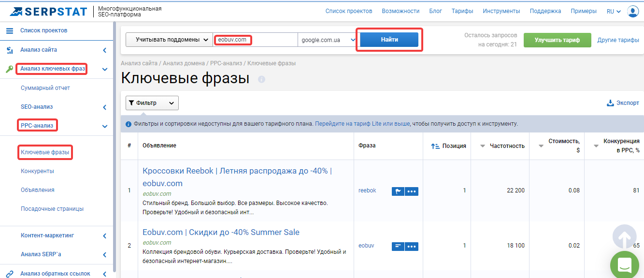The height and width of the screenshot is (278, 644).
Task: Select Суммарный отчет in the sidebar
Action: coord(45,88)
